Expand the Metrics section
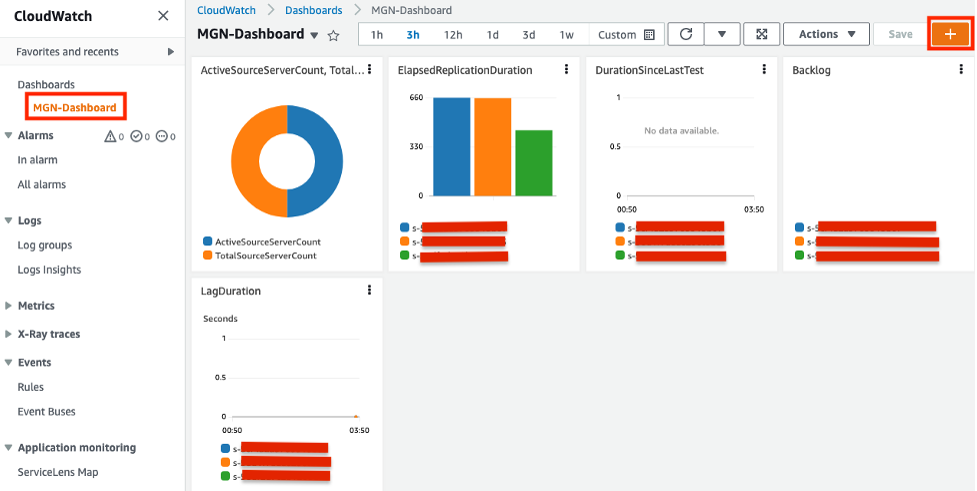Viewport: 977px width, 491px height. coord(9,306)
